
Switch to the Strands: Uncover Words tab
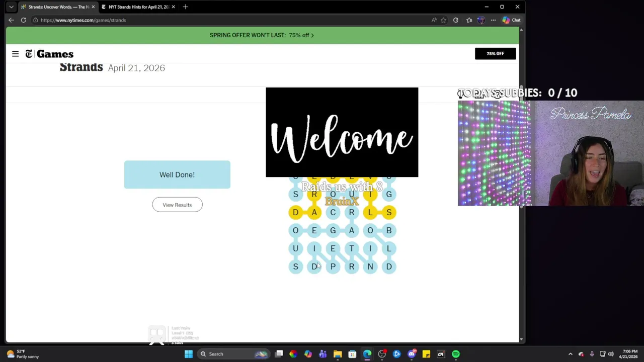coord(57,7)
